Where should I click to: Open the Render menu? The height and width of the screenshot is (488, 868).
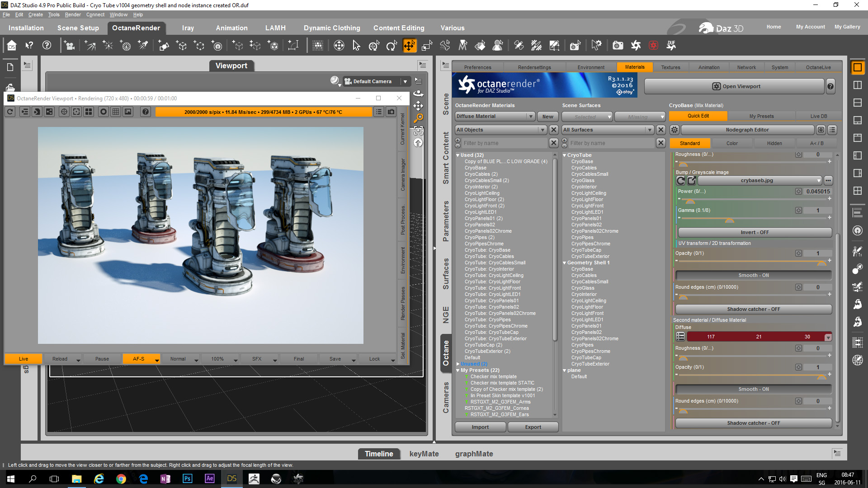[73, 14]
